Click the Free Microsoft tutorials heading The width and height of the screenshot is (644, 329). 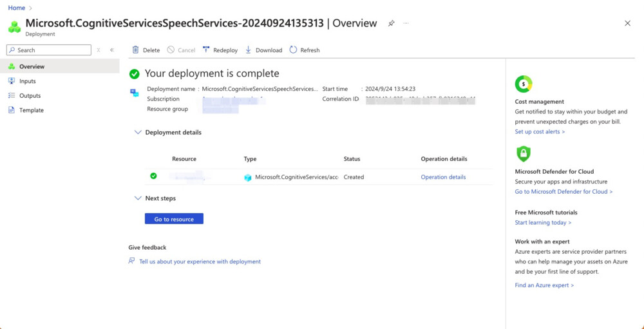click(x=546, y=212)
